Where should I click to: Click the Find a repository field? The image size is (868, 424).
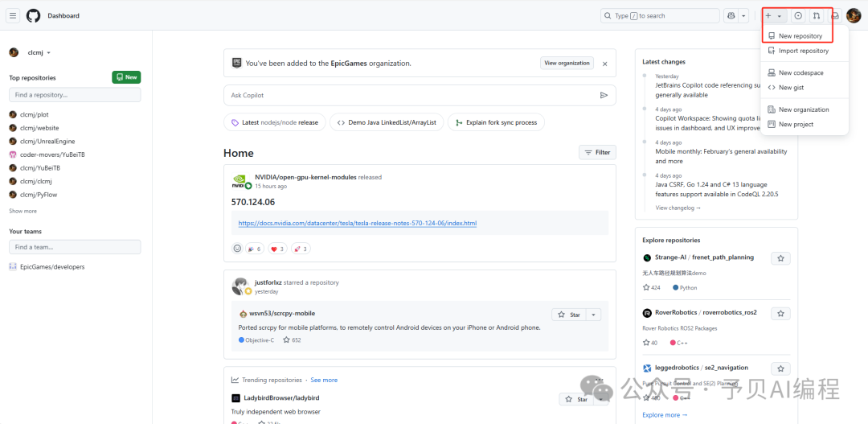click(x=75, y=95)
